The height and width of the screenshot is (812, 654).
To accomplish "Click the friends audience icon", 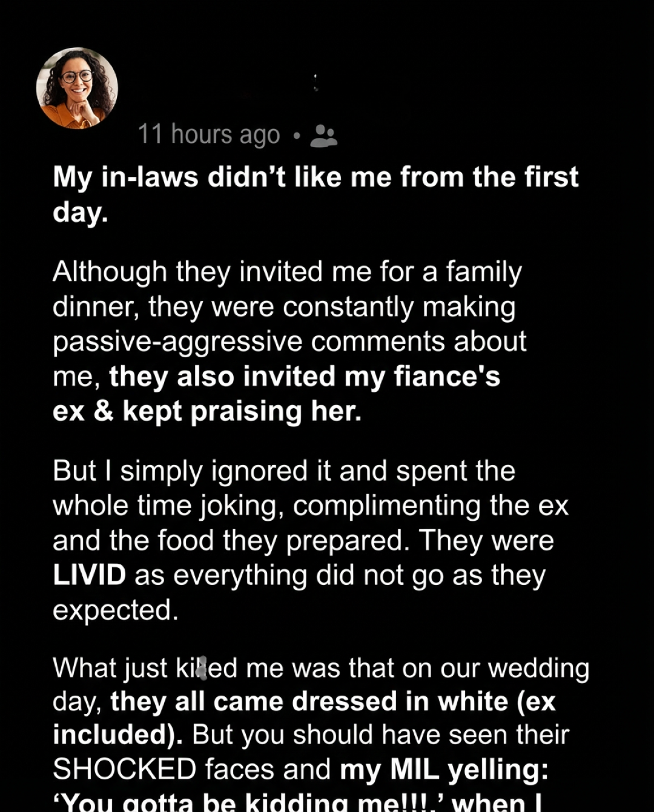I will click(x=323, y=136).
